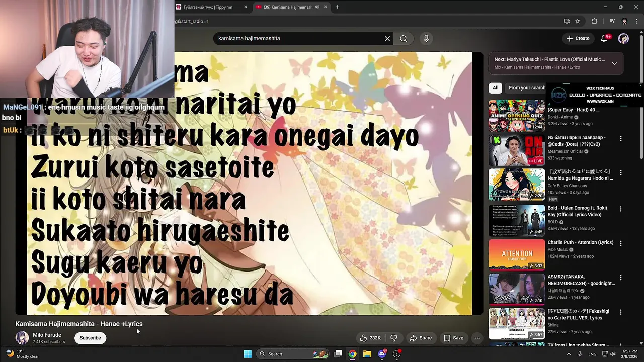644x362 pixels.
Task: Open Anime Opening Quiz video thumbnail
Action: pyautogui.click(x=517, y=116)
